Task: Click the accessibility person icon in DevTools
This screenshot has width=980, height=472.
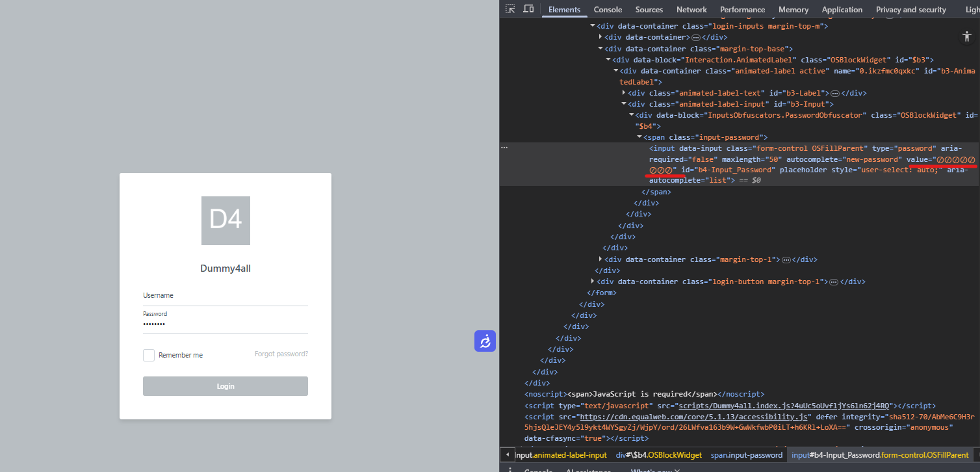Action: (x=966, y=36)
